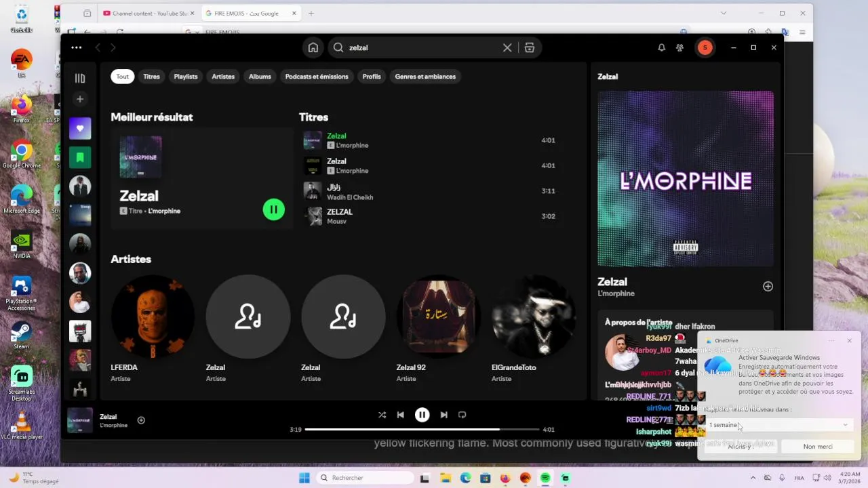
Task: Open the green bookmark Your Episodes item
Action: coord(80,157)
